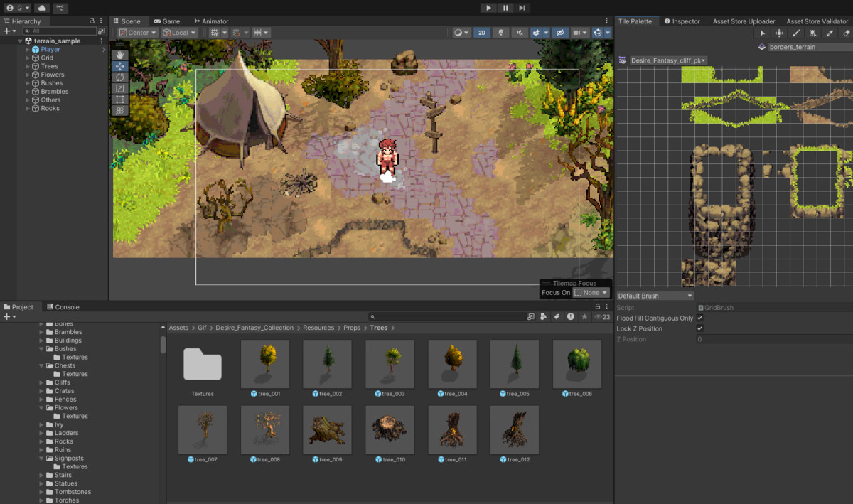Switch to the Console tab
Screen dimensions: 853x504
[x=63, y=307]
